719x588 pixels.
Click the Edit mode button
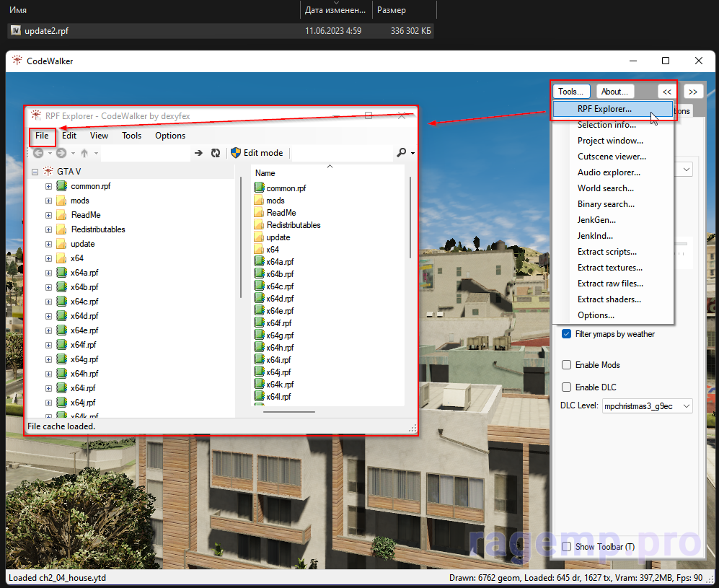pos(257,153)
